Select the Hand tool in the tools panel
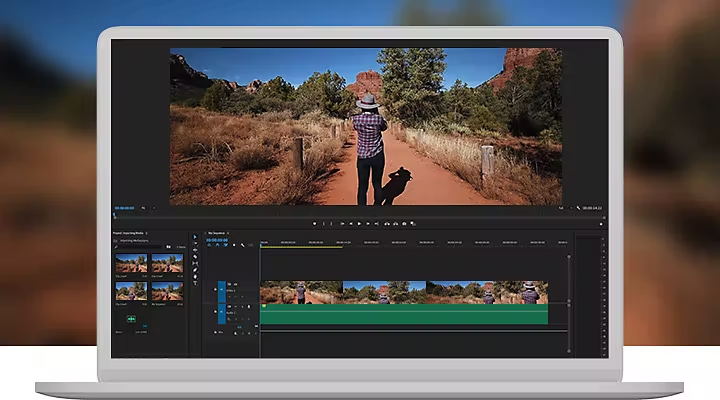Screen dimensions: 720x400 tap(195, 277)
